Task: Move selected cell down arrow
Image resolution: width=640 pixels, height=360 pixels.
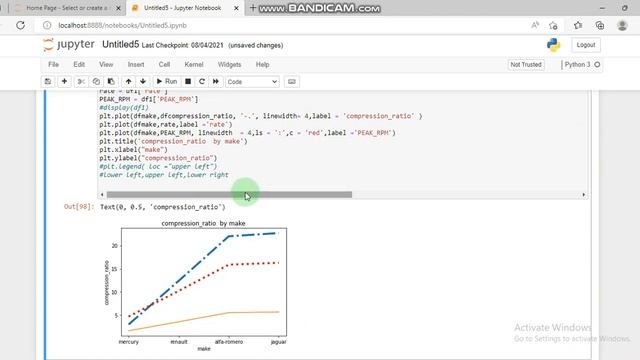Action: tap(143, 82)
